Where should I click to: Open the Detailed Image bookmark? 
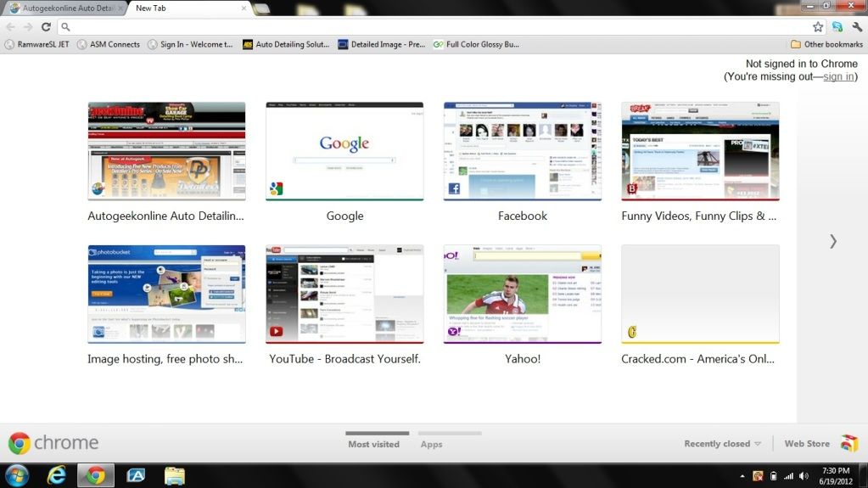tap(382, 44)
